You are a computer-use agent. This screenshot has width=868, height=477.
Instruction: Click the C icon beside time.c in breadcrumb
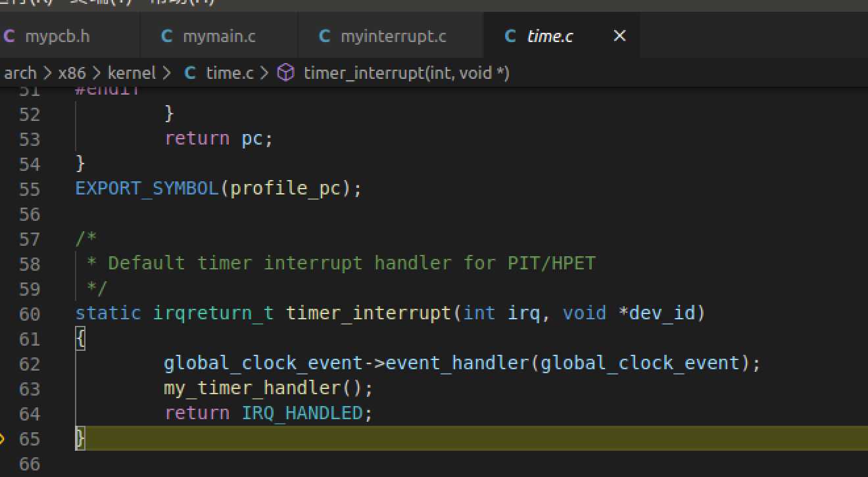point(190,72)
